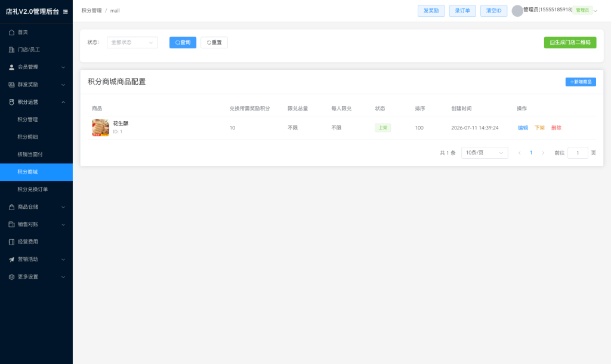This screenshot has width=611, height=364.
Task: Click the 首页 home icon
Action: pos(12,32)
